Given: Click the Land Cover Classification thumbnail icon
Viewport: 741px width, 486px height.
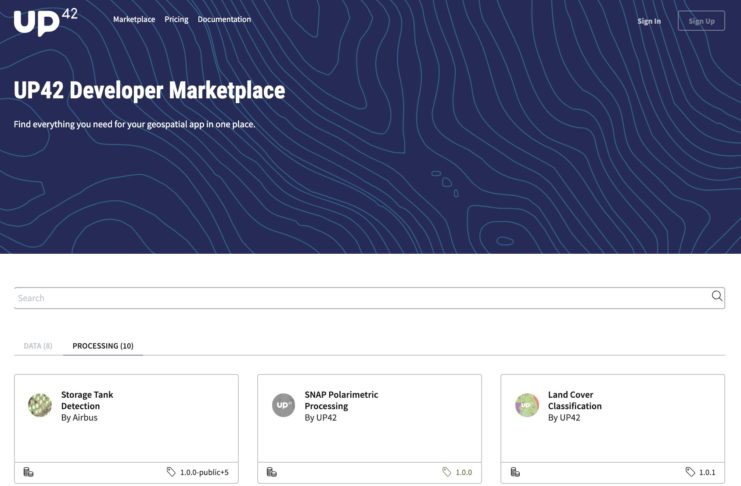Looking at the screenshot, I should [527, 405].
